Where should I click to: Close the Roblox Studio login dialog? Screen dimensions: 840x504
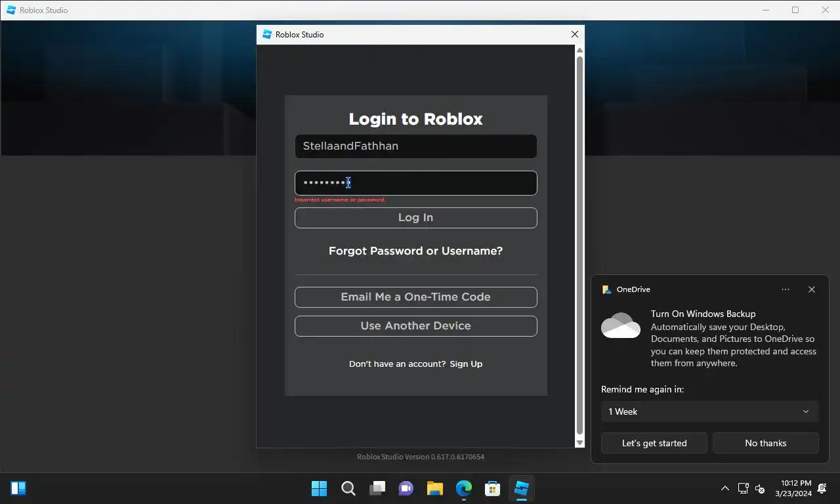pyautogui.click(x=575, y=35)
